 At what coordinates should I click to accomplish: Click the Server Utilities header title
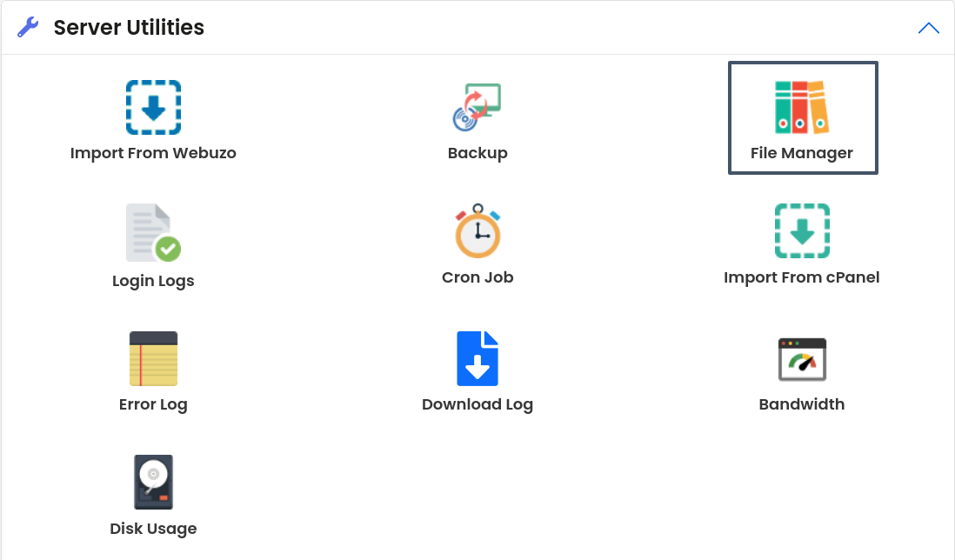coord(129,28)
